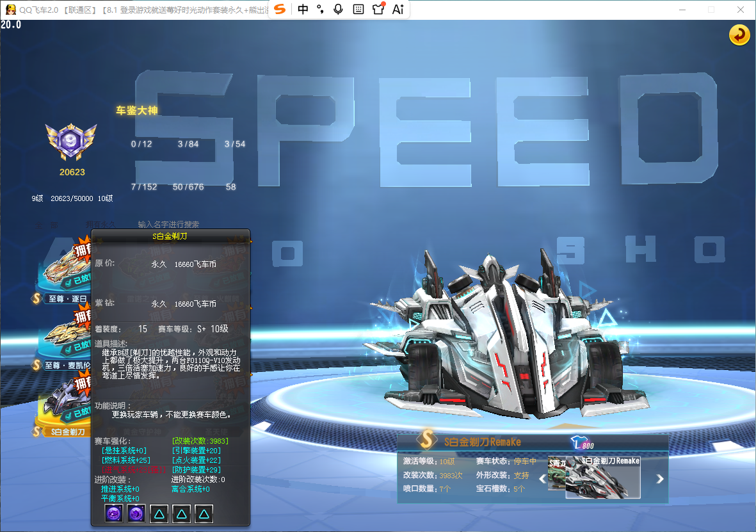The width and height of the screenshot is (756, 532).
Task: Click the S grade badge beside 至尊·麦凯伦
Action: coord(36,365)
